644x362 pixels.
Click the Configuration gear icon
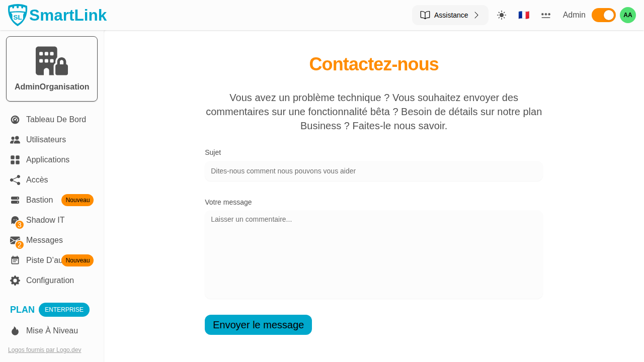pos(15,280)
